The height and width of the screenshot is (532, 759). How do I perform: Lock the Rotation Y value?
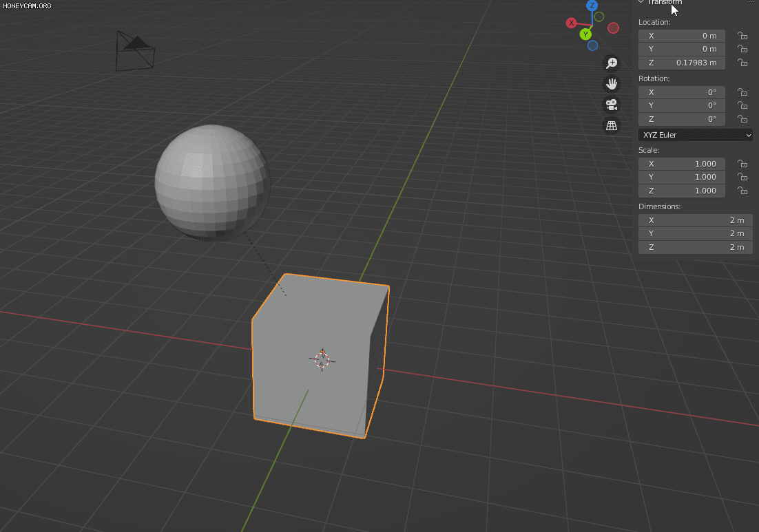coord(742,105)
